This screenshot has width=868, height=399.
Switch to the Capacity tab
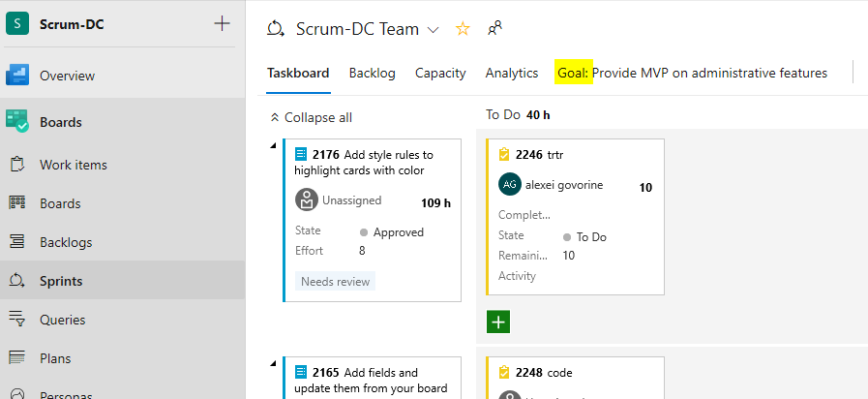tap(440, 73)
